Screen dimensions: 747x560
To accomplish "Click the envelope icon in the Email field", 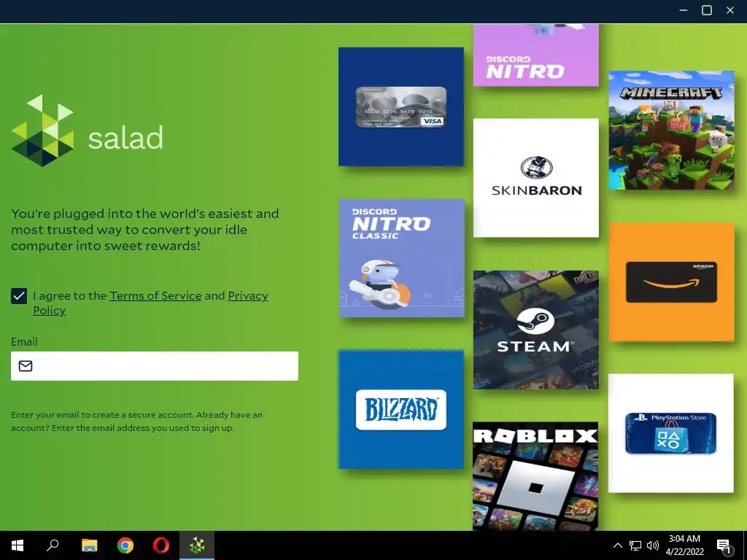I will pos(26,366).
